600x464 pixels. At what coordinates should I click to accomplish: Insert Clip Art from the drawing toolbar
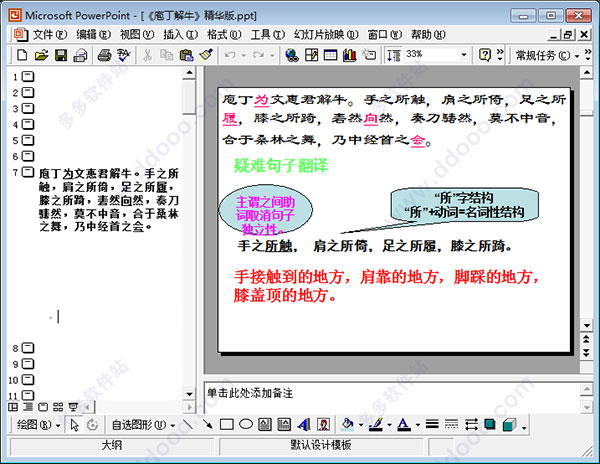323,424
